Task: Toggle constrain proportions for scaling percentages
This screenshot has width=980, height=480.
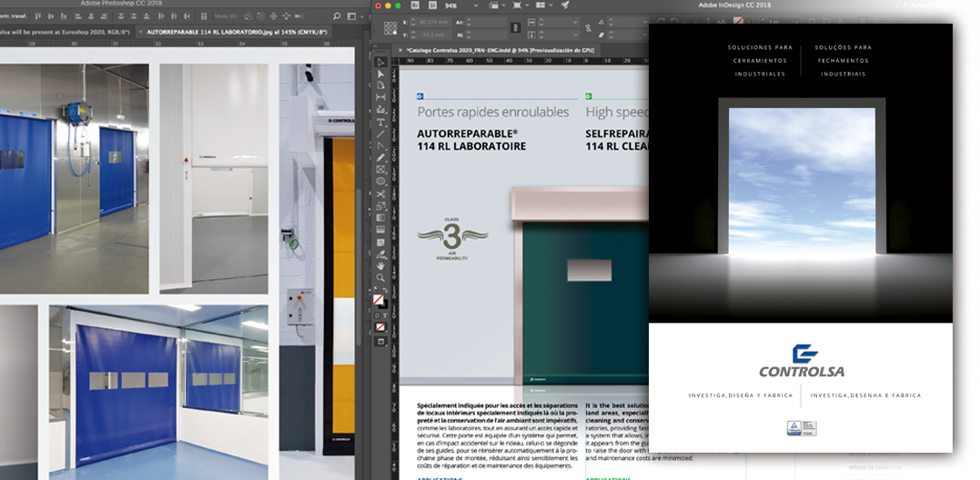Action: coord(588,28)
